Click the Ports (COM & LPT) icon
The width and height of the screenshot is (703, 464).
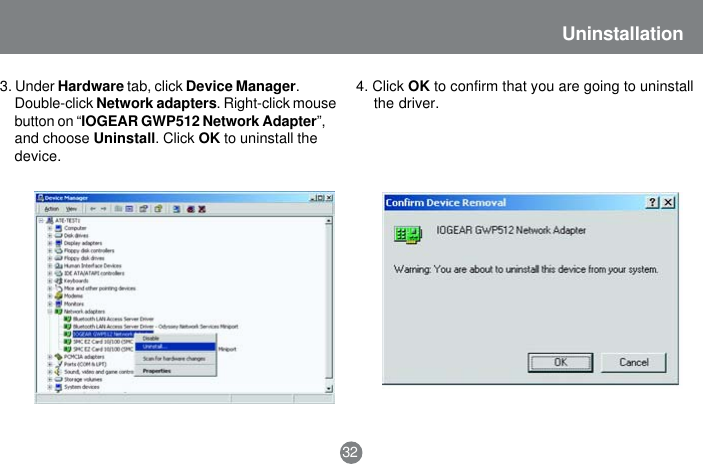58,364
